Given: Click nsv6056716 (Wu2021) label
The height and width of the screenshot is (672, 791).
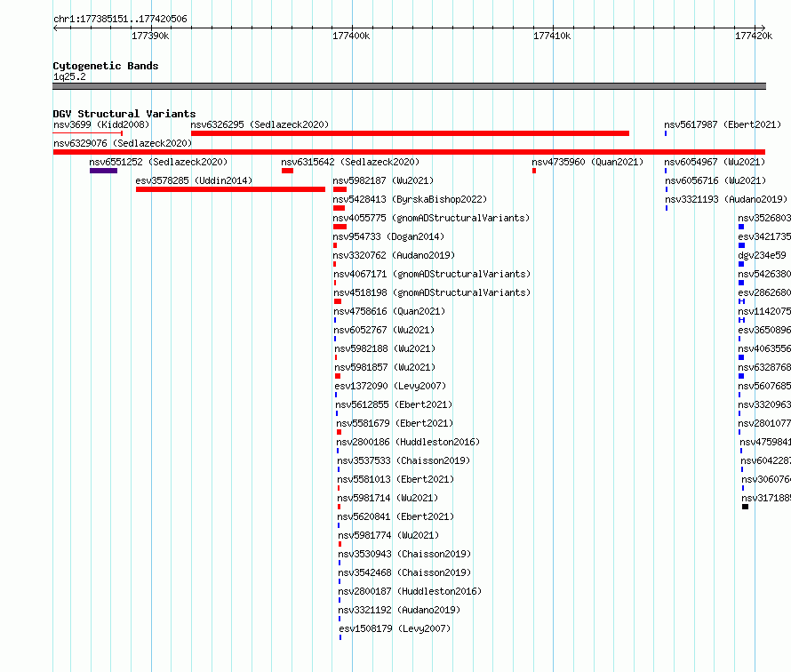Looking at the screenshot, I should (715, 180).
